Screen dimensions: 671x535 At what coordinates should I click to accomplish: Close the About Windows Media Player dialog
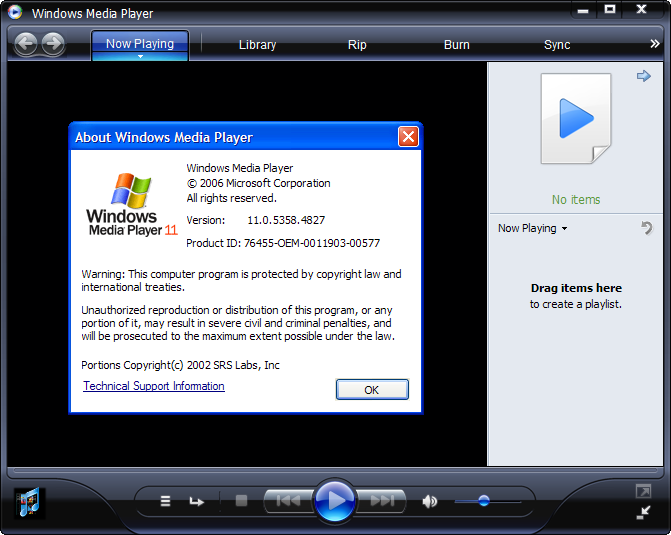[408, 137]
